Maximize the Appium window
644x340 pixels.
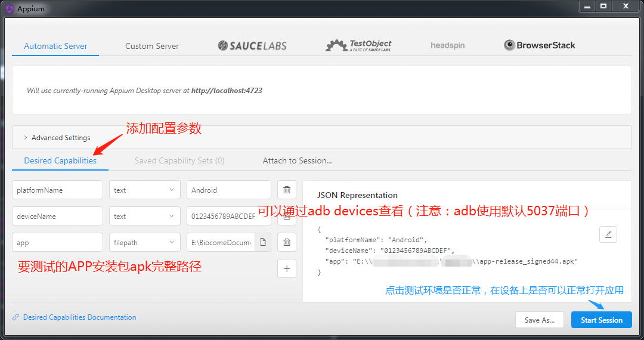[x=603, y=6]
